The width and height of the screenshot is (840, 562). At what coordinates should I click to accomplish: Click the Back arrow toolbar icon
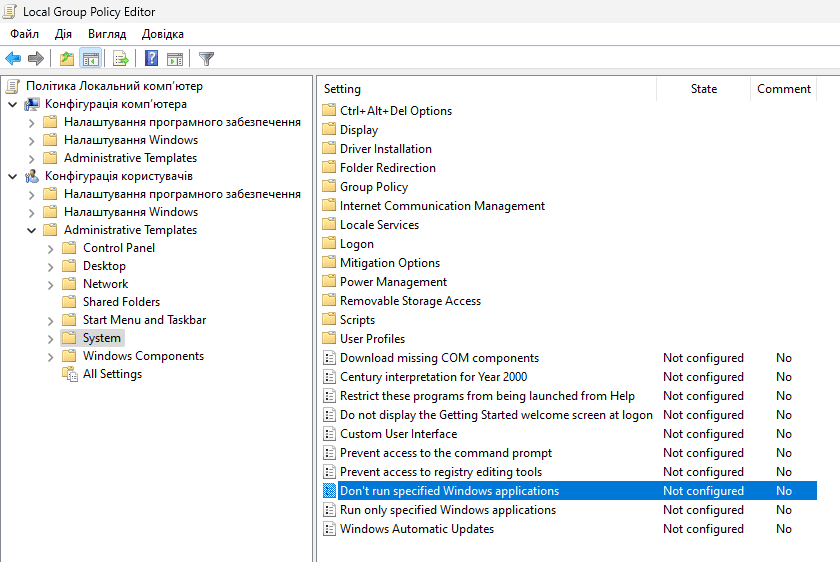point(13,59)
